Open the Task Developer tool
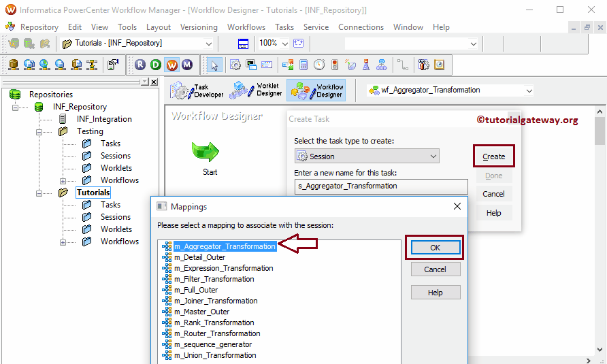 click(x=197, y=90)
